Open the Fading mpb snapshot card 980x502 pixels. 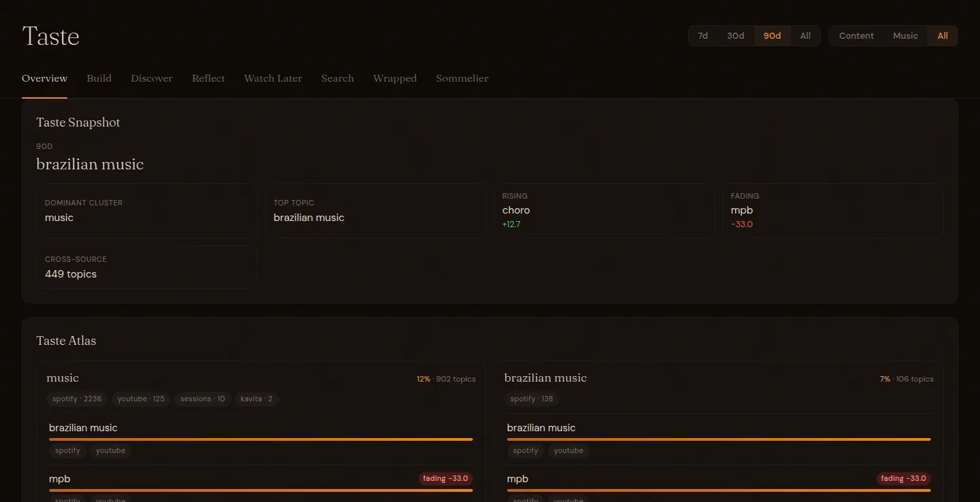click(x=833, y=211)
